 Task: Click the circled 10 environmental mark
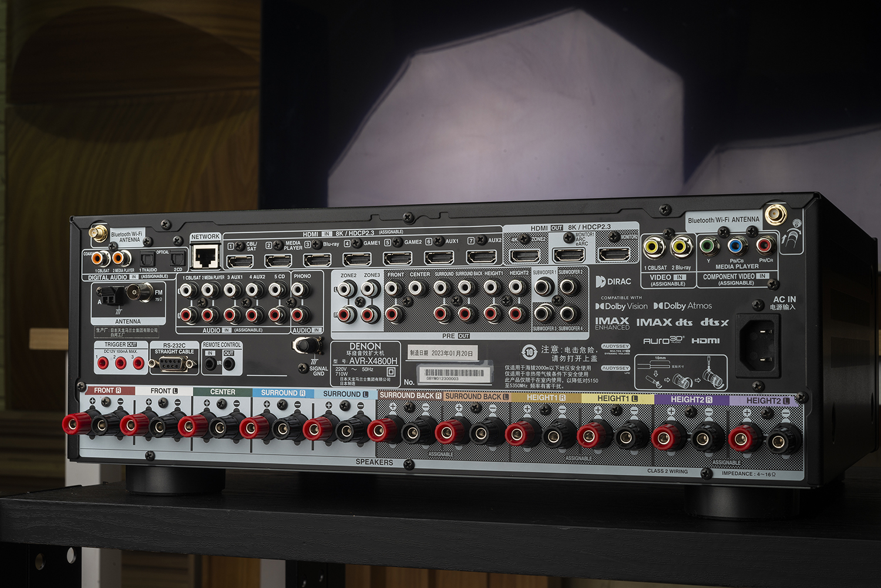click(529, 352)
